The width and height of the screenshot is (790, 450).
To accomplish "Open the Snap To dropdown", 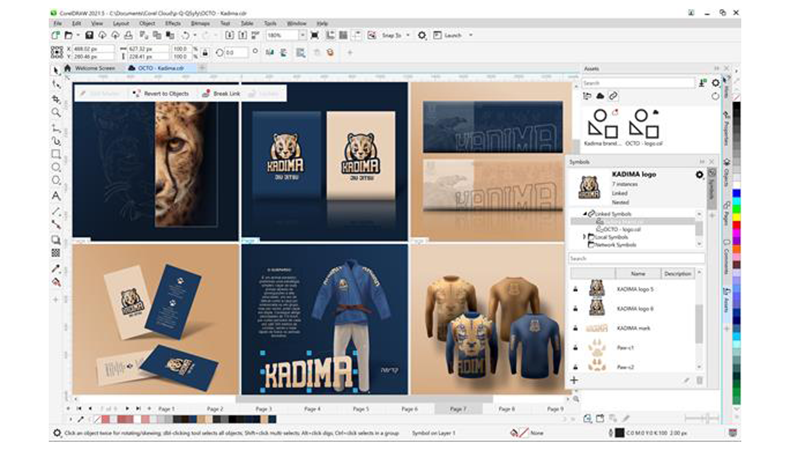I will 408,35.
